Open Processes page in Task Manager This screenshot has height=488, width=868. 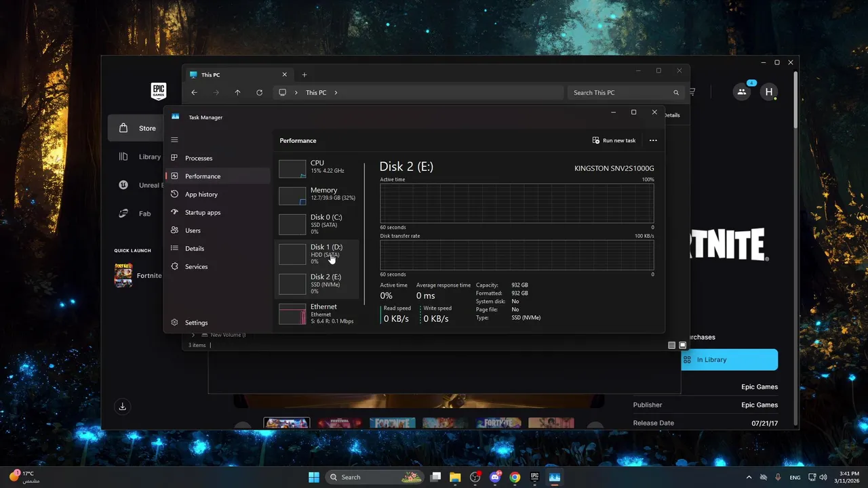point(217,158)
